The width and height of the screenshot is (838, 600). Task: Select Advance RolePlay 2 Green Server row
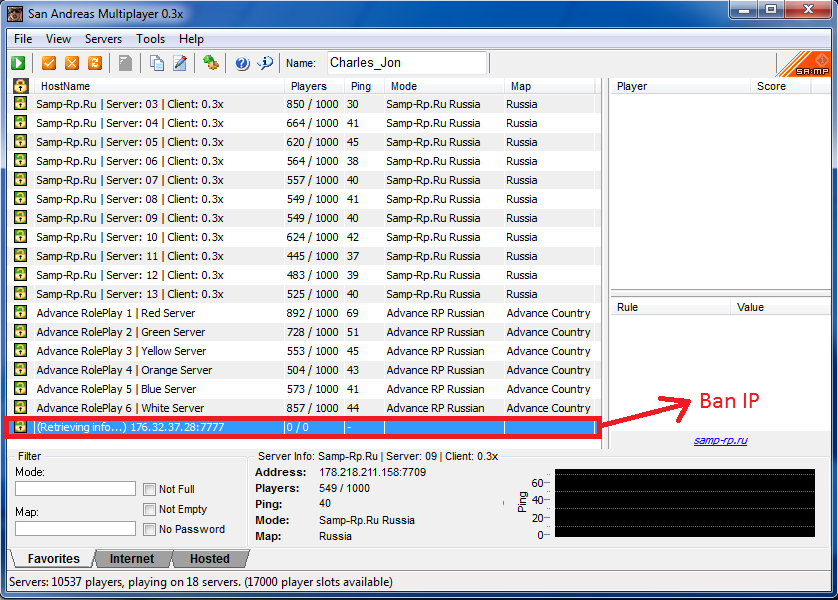pyautogui.click(x=302, y=332)
